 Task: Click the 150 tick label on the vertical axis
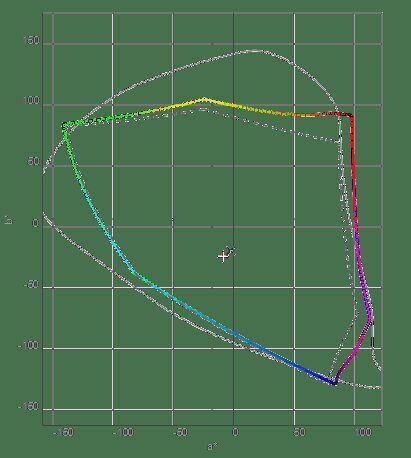(31, 41)
